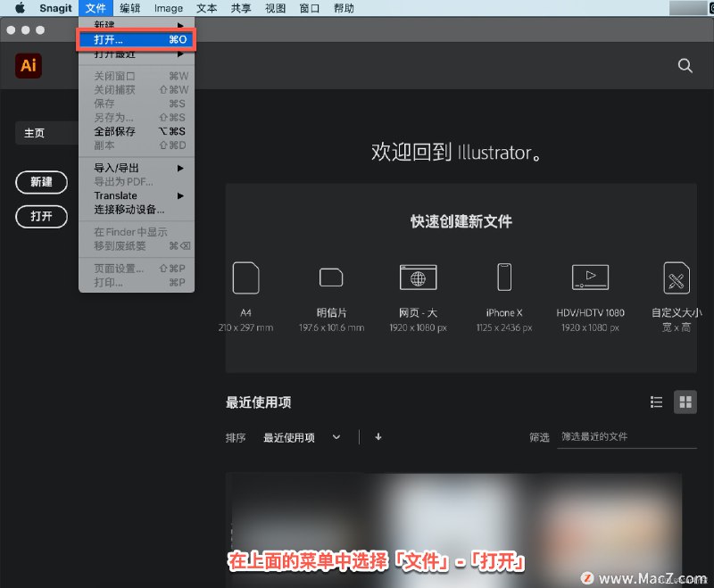The width and height of the screenshot is (714, 588).
Task: Select the A4 document preset icon
Action: [x=245, y=277]
